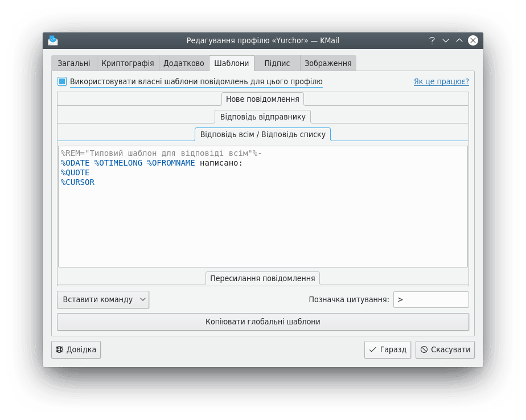Viewport: 526px width, 420px height.
Task: Open the context help via question mark icon
Action: pyautogui.click(x=432, y=40)
